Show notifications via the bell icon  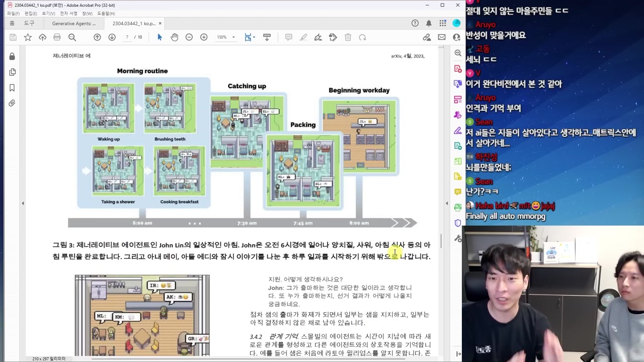point(429,23)
